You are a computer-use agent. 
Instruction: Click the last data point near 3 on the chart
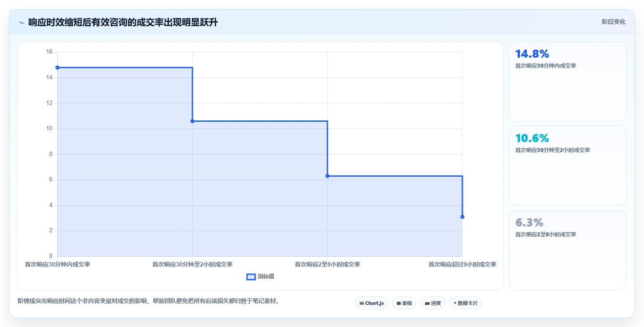point(462,217)
